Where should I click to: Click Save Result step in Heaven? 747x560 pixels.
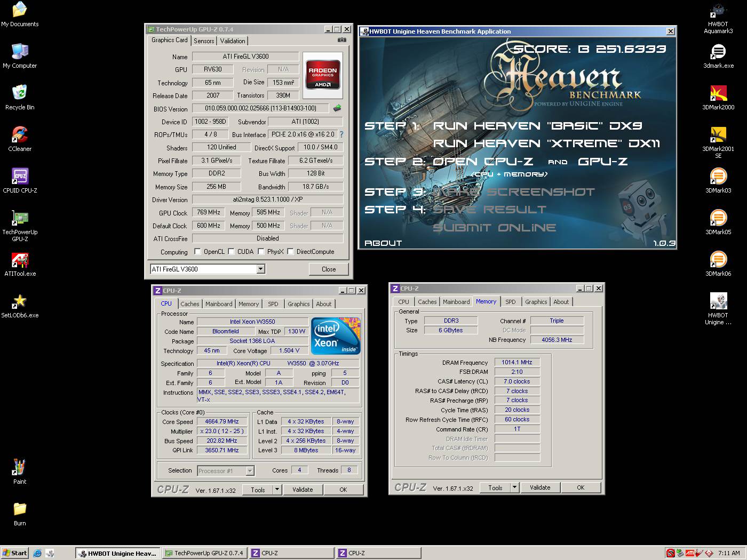click(x=489, y=210)
